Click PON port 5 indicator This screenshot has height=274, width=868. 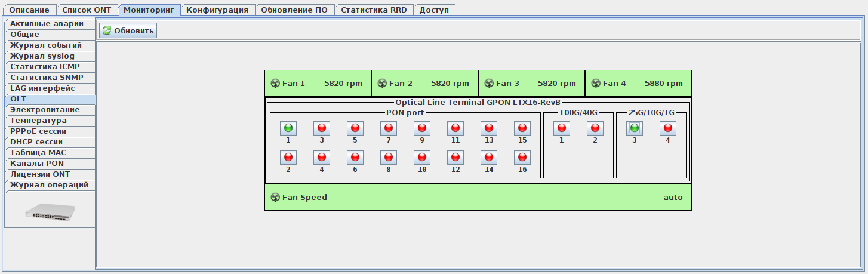pyautogui.click(x=355, y=128)
